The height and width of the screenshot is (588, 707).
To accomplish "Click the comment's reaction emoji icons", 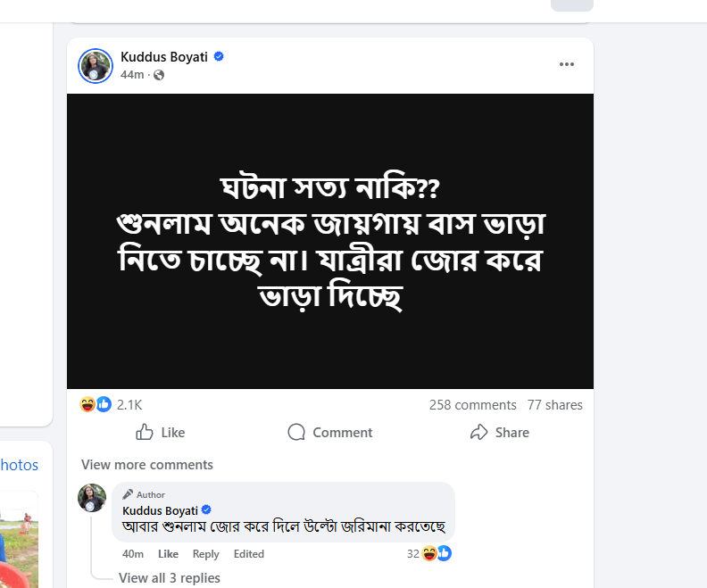I will [437, 553].
